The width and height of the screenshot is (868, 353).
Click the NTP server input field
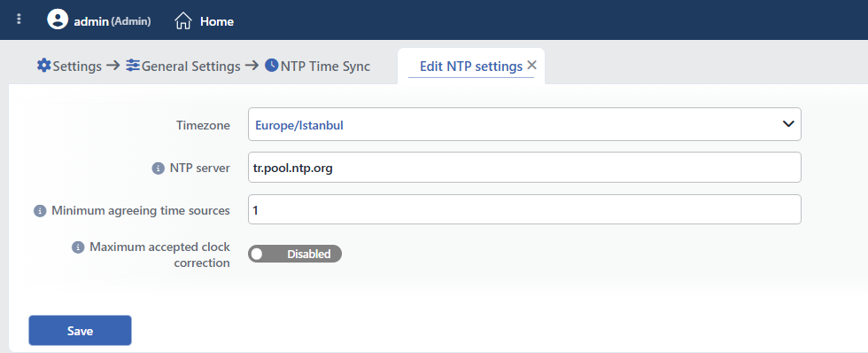(524, 168)
